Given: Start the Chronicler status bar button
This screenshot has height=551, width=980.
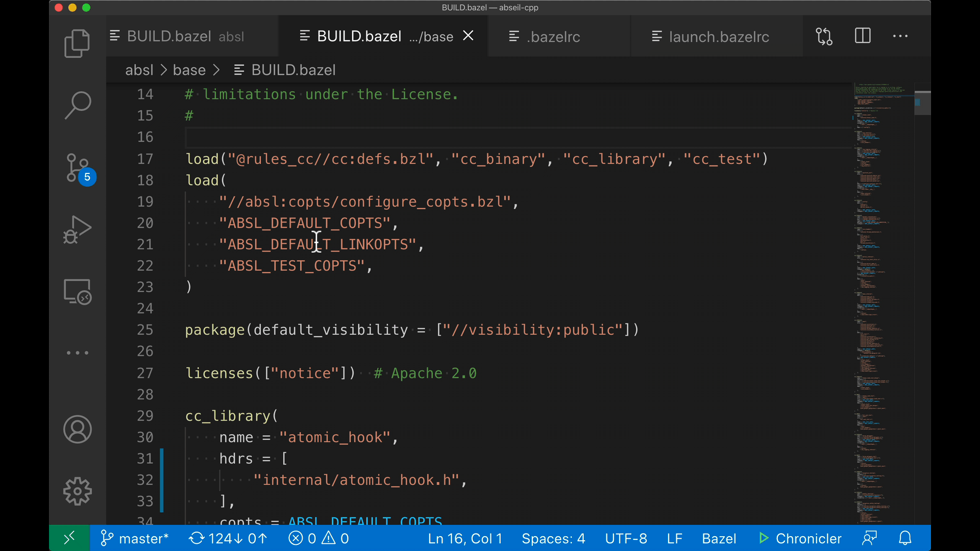Looking at the screenshot, I should 800,538.
